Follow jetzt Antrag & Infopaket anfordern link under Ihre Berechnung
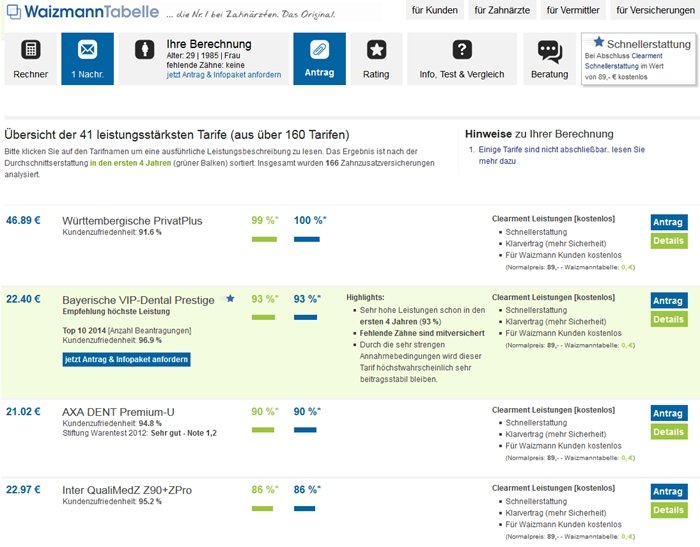 (x=224, y=75)
